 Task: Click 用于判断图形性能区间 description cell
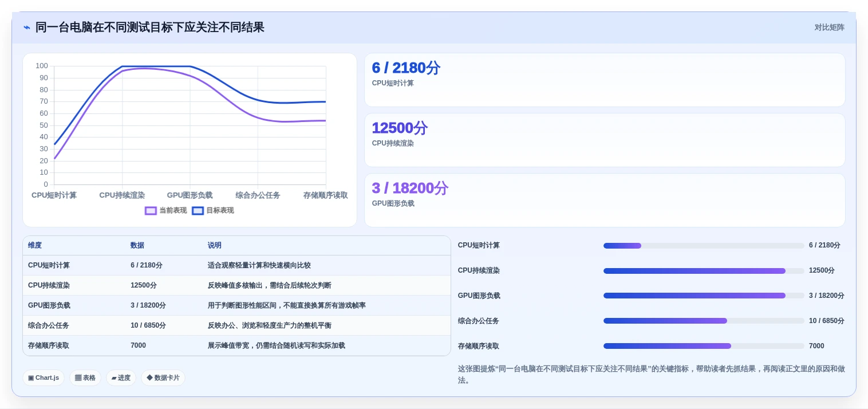point(287,306)
